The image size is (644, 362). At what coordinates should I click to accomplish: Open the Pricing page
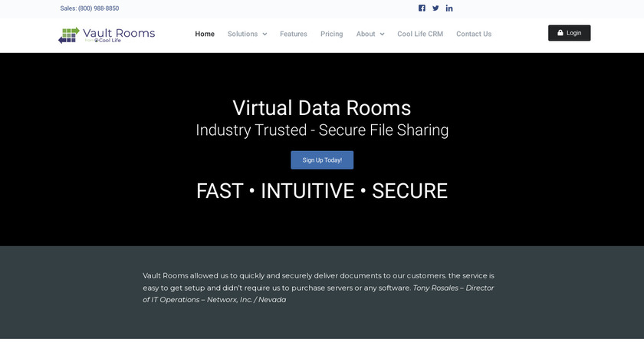331,34
